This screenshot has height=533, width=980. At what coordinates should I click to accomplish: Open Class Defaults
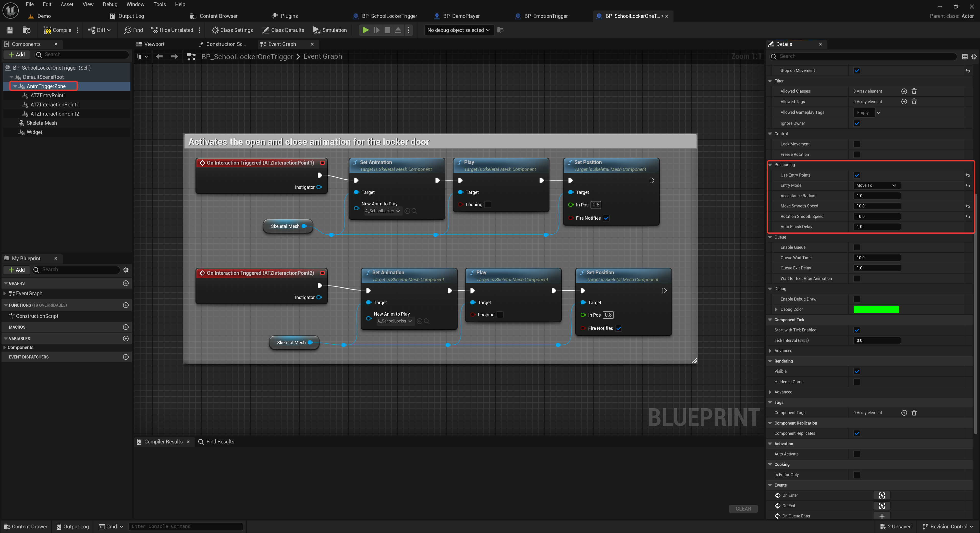coord(283,30)
